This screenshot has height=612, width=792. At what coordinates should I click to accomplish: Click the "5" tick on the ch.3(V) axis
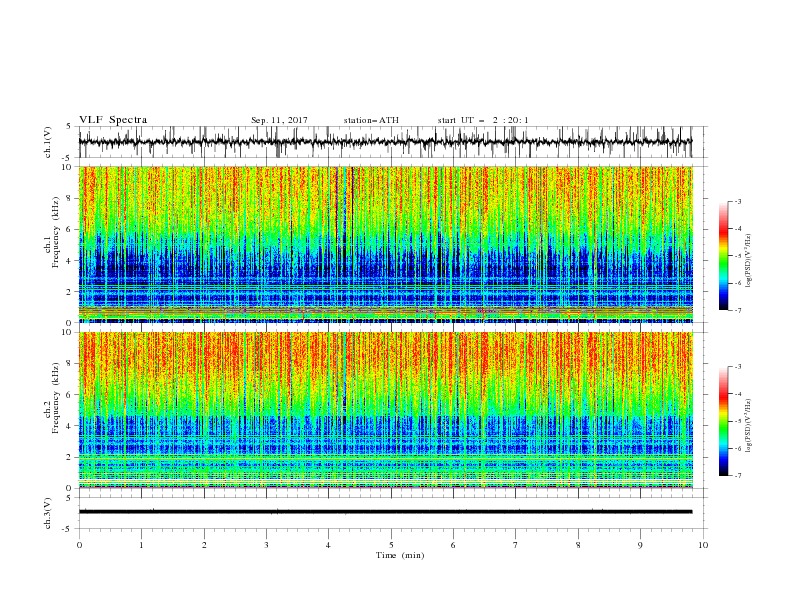coord(69,497)
